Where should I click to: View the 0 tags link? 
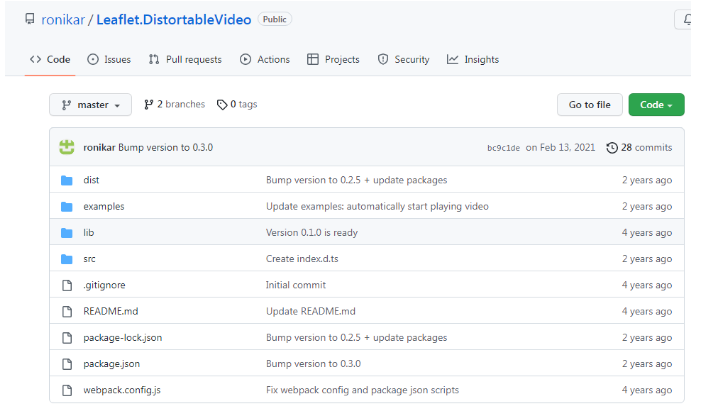click(x=237, y=104)
